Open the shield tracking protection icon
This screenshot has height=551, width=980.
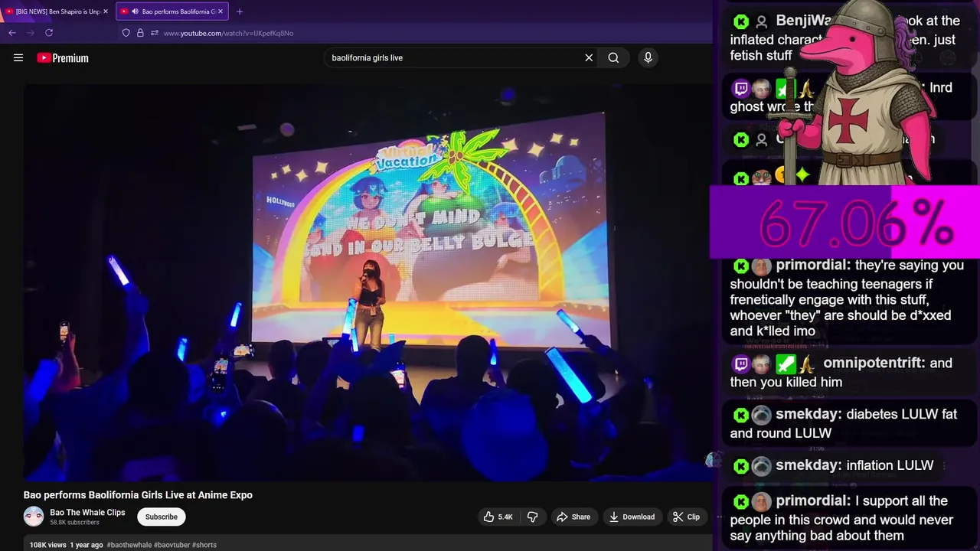(126, 33)
